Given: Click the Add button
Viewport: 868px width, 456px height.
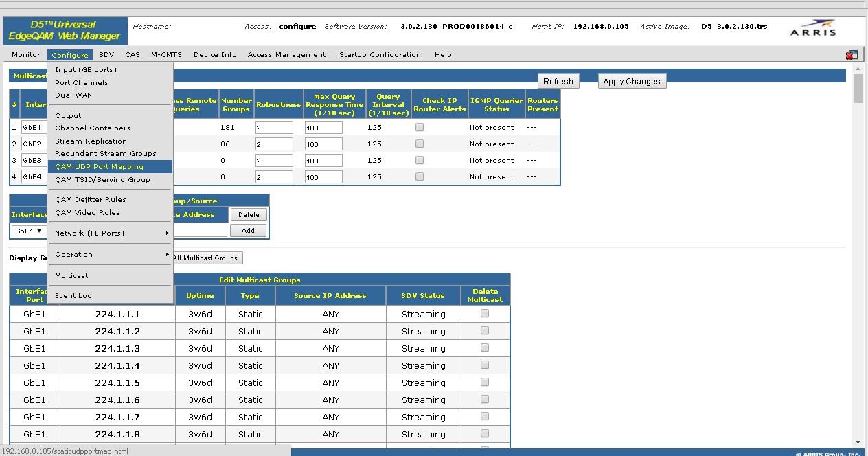Looking at the screenshot, I should click(249, 231).
